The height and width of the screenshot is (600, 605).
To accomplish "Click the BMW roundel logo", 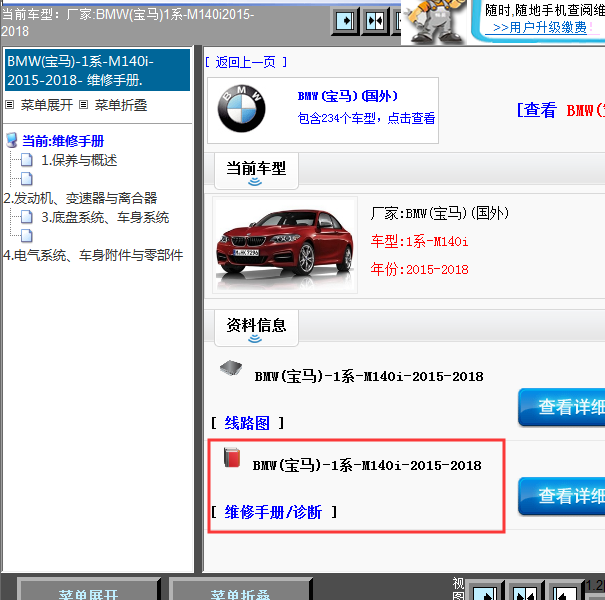I will pos(242,109).
